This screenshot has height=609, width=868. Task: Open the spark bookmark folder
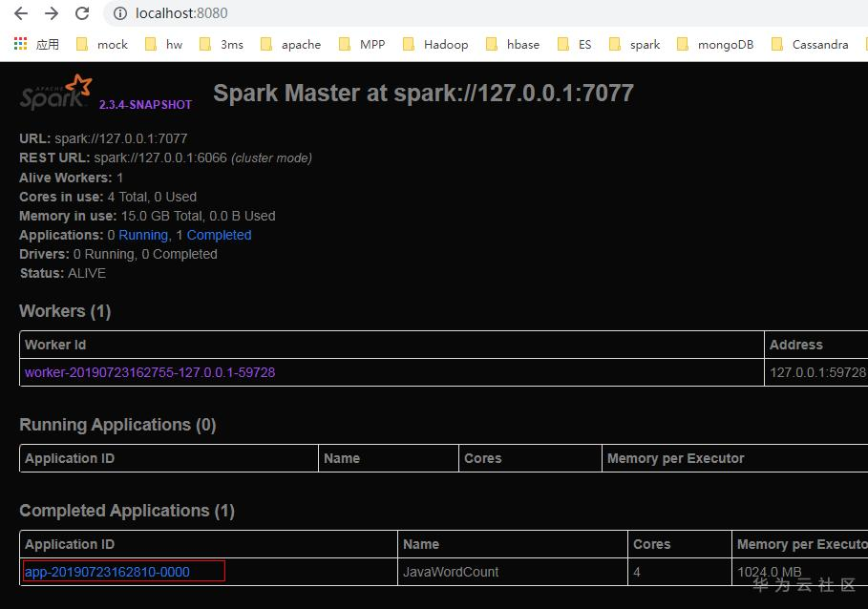click(x=634, y=44)
